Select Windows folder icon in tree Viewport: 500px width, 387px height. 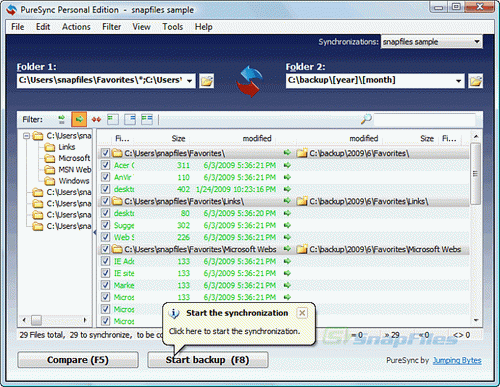(x=50, y=181)
